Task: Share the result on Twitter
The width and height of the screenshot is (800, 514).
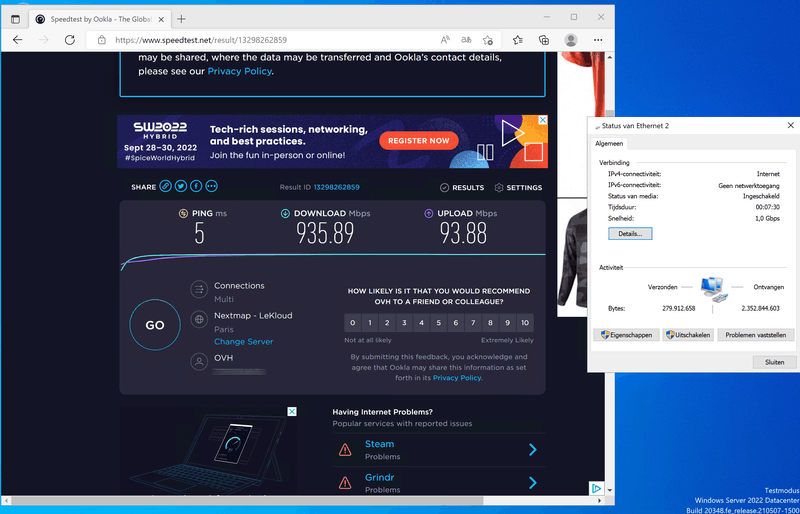Action: click(181, 186)
